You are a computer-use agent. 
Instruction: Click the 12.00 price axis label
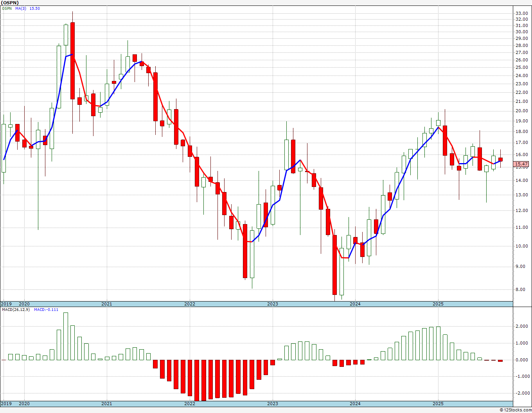click(522, 211)
